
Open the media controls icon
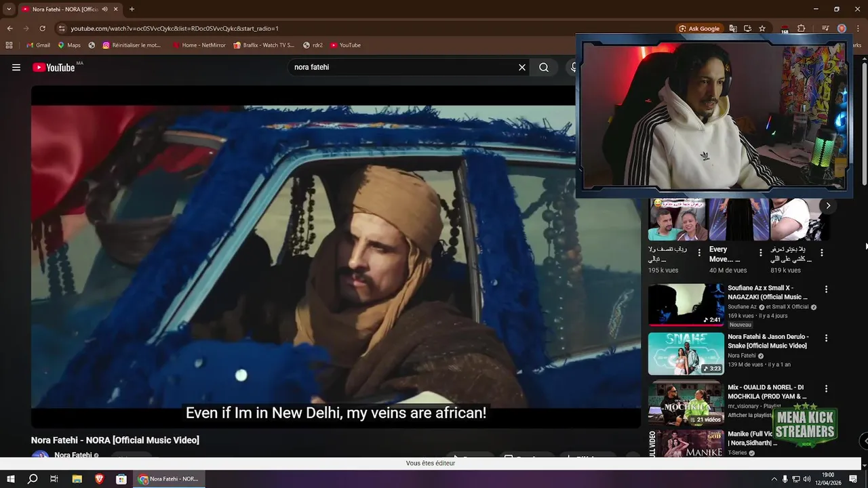(x=825, y=28)
